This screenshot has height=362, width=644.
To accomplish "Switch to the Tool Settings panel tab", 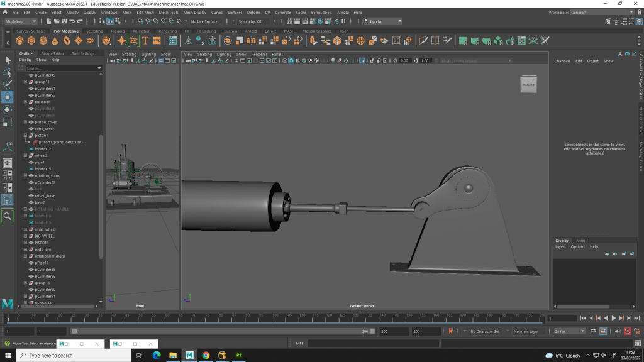I will click(x=83, y=53).
